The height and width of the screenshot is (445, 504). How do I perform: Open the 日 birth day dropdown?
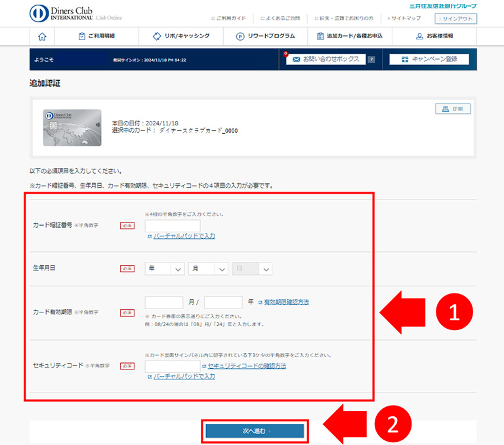252,268
